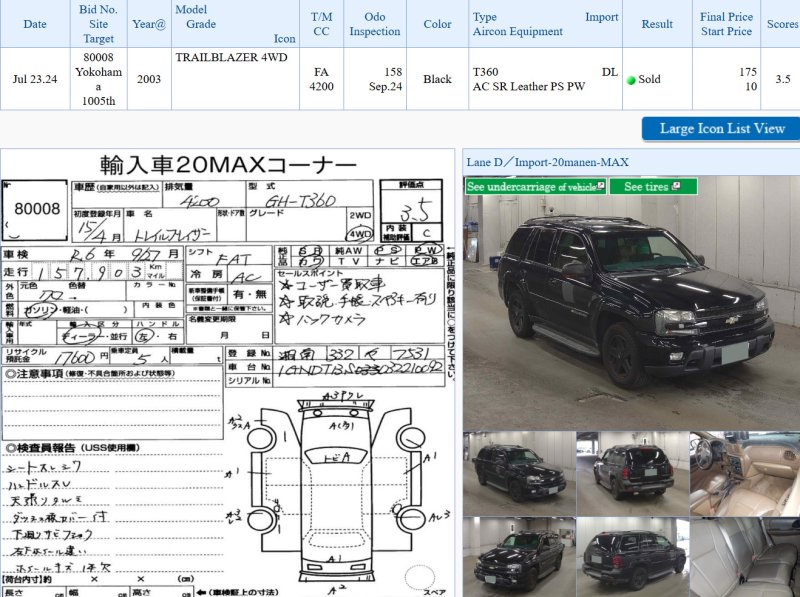This screenshot has width=800, height=597.
Task: Click the Lane D Import-20manen-MAX heading
Action: 546,162
